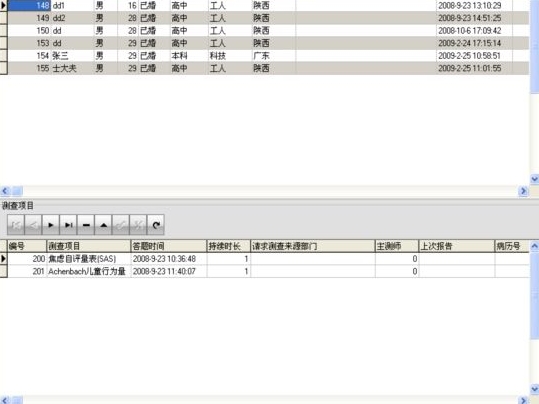Select age cell 16 in dd1 row

(128, 6)
